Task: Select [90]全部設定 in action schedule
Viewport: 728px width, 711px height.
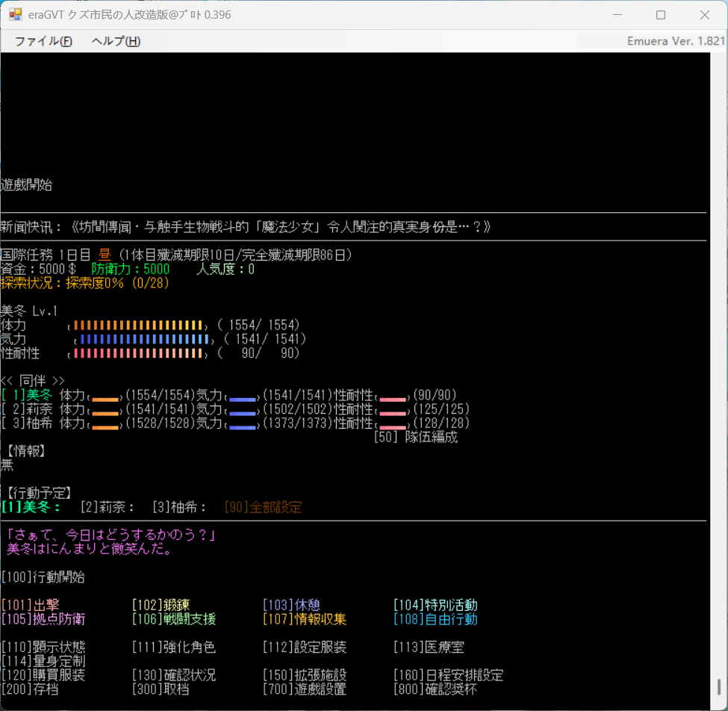Action: (264, 507)
